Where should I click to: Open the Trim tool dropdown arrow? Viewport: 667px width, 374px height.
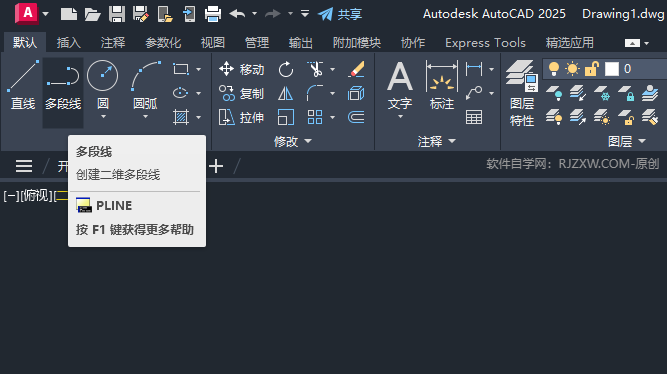pos(333,69)
